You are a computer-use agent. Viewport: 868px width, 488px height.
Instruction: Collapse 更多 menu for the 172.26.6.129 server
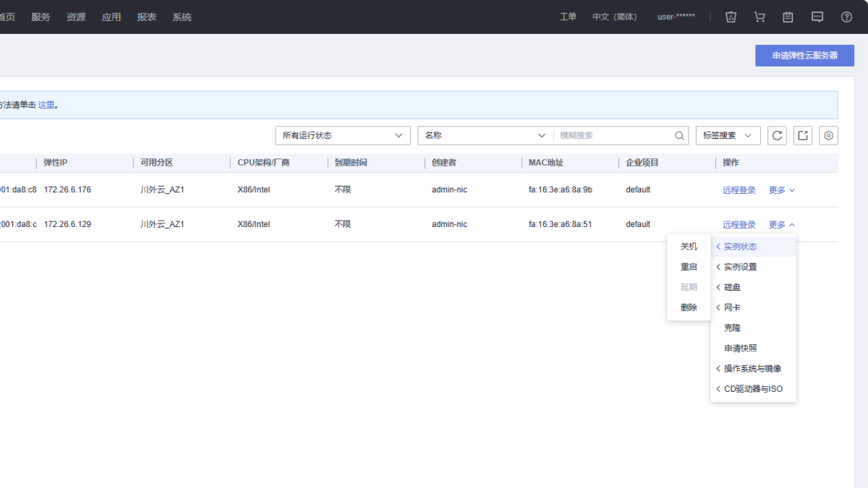coord(781,225)
